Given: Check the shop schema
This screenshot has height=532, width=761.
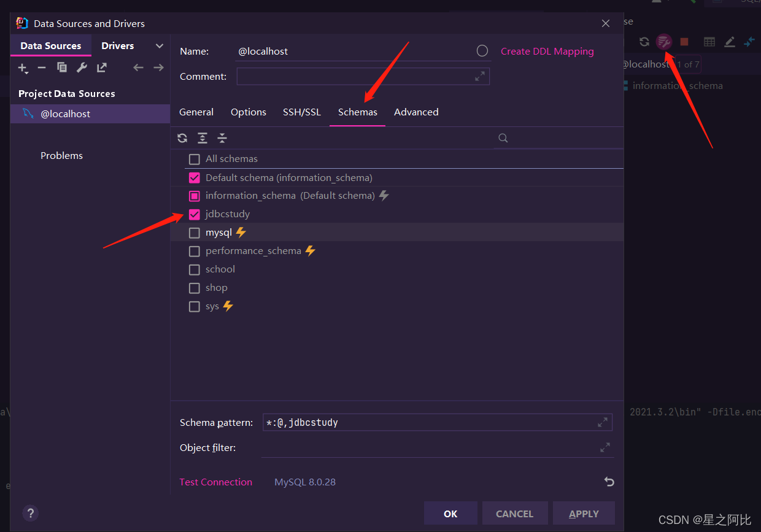Looking at the screenshot, I should [x=195, y=288].
